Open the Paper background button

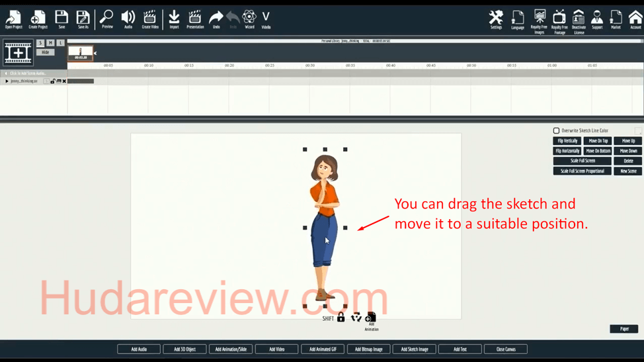624,329
